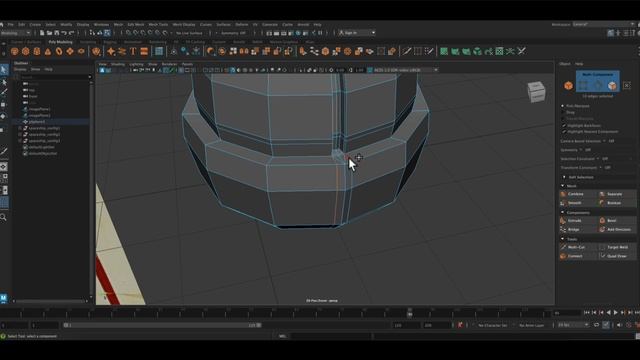Click Add Divisions button
This screenshot has width=640, height=360.
(616, 229)
